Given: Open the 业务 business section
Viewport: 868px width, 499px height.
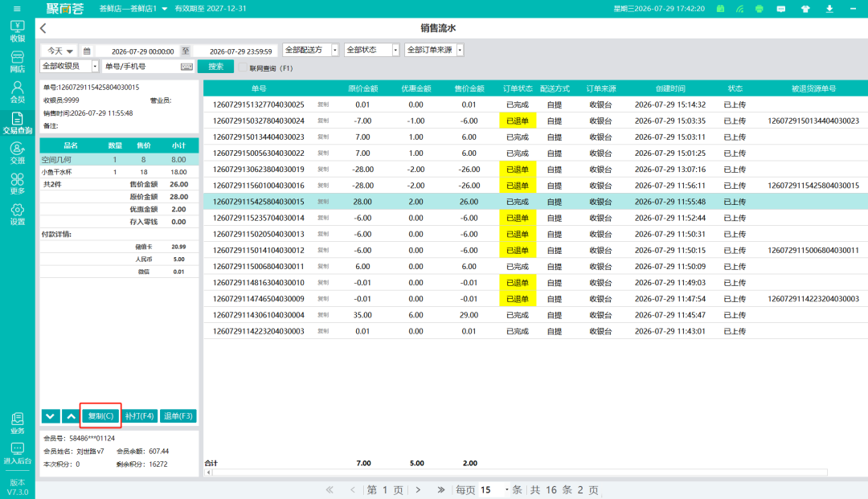Looking at the screenshot, I should (17, 423).
